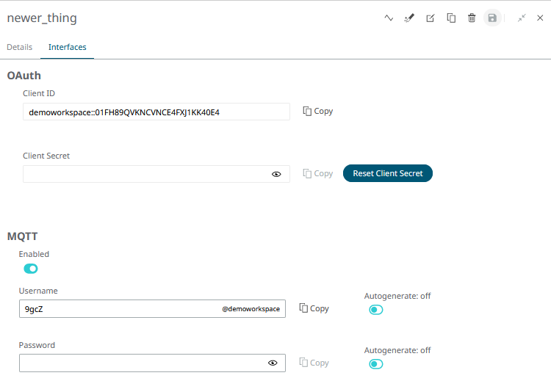Switch to the Details tab
Image resolution: width=551 pixels, height=392 pixels.
[x=20, y=47]
